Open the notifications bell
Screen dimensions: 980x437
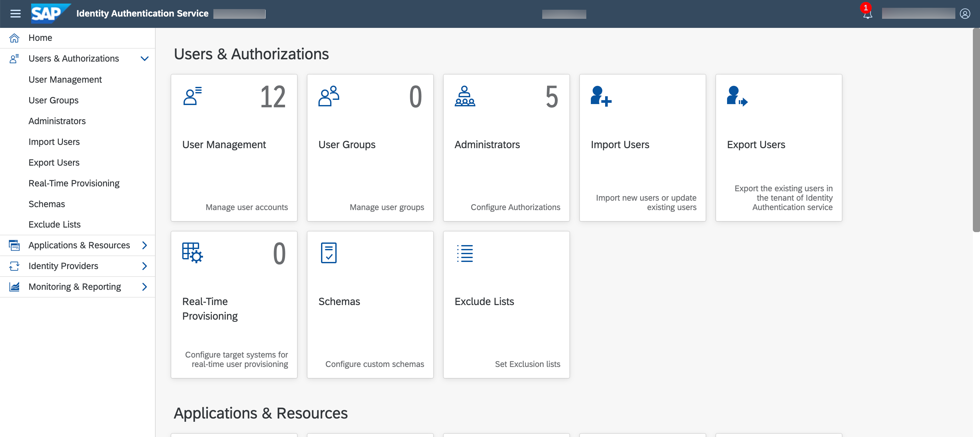867,15
